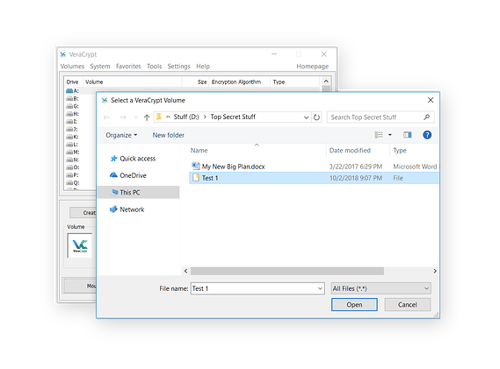The width and height of the screenshot is (500, 369).
Task: Select drive B: in the VeraCrypt list
Action: [x=72, y=98]
